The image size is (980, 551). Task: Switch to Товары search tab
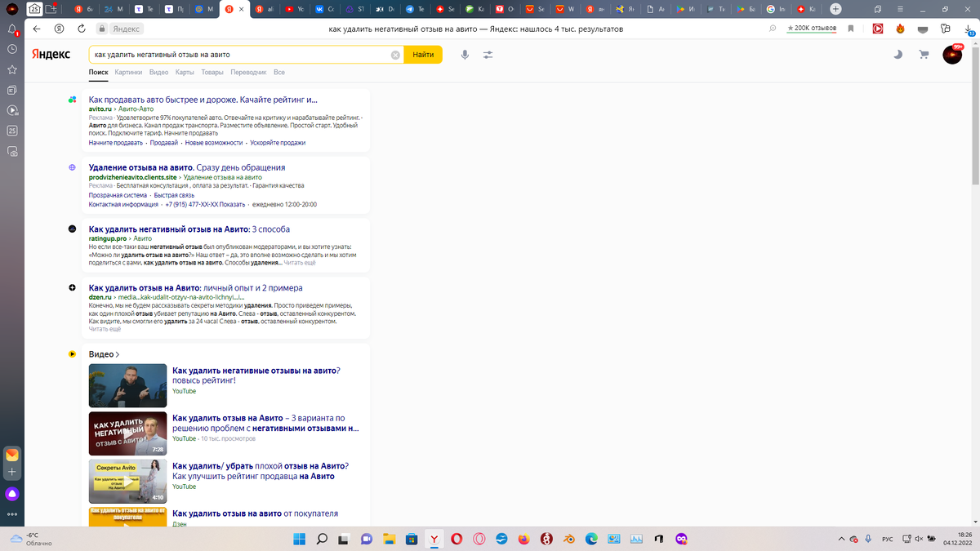click(x=212, y=73)
